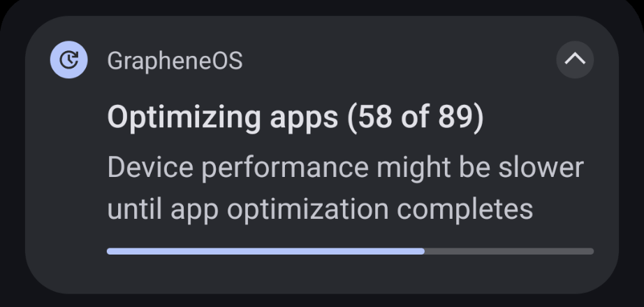Click the left start of the progress bar
The width and height of the screenshot is (644, 307).
point(110,251)
